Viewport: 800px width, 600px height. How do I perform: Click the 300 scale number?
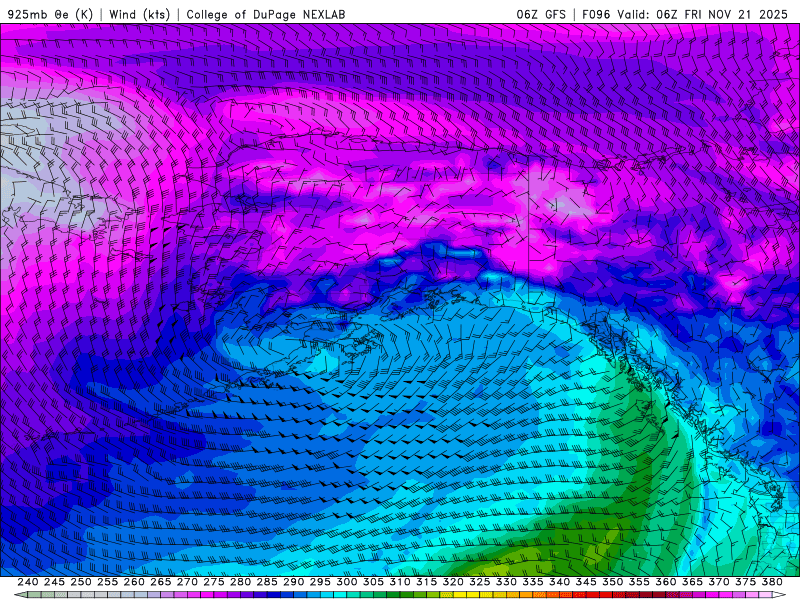tap(346, 582)
